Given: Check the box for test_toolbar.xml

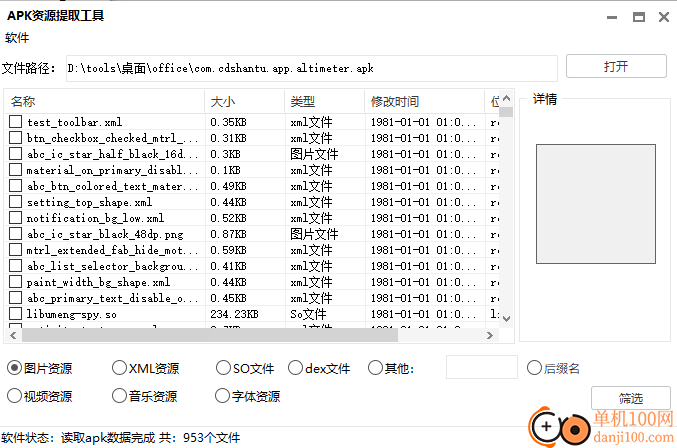Looking at the screenshot, I should coord(16,122).
